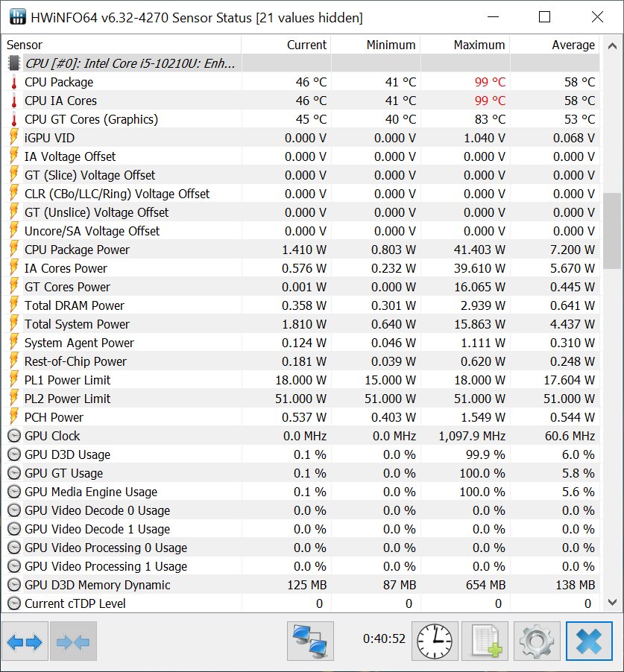Image resolution: width=624 pixels, height=672 pixels.
Task: Click the CPU chip icon in header row
Action: 14,63
